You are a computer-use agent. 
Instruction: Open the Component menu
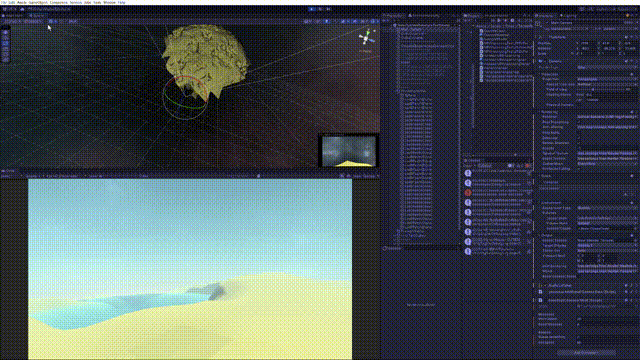[58, 2]
